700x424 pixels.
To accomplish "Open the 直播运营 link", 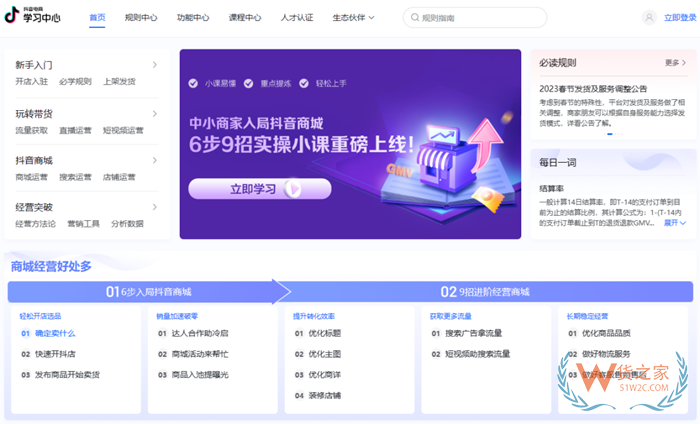I will [x=75, y=130].
